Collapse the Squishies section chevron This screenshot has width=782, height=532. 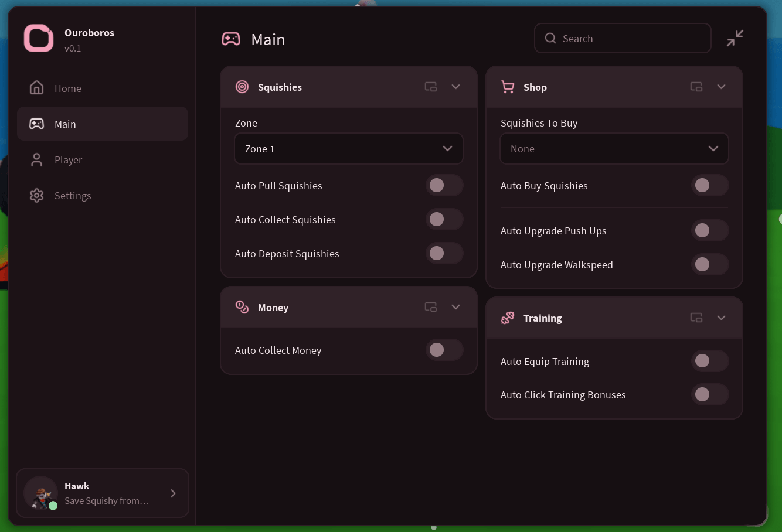click(x=456, y=87)
